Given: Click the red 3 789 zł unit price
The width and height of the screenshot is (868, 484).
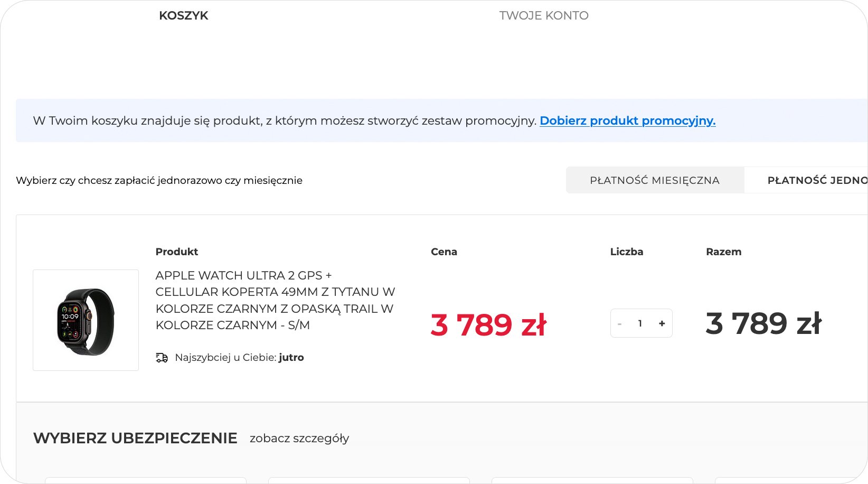Looking at the screenshot, I should tap(488, 324).
